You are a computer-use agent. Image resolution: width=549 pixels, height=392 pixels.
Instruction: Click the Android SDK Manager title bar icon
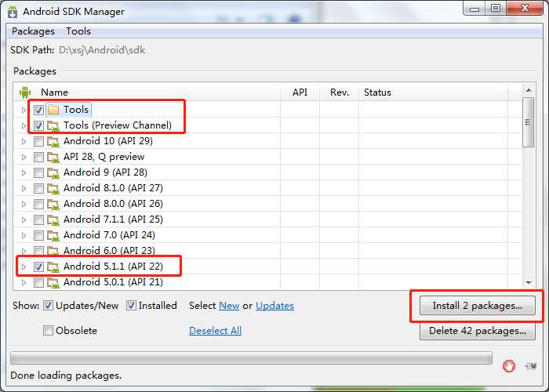coord(13,12)
